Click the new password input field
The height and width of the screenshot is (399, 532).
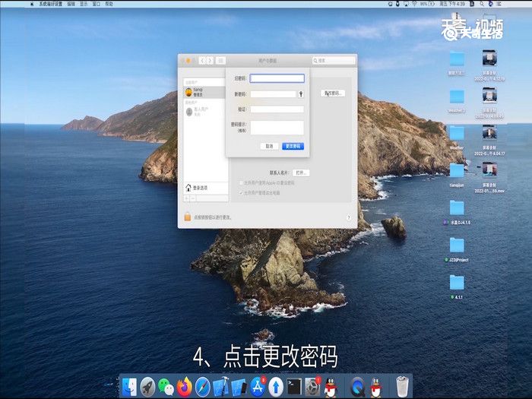coord(273,94)
